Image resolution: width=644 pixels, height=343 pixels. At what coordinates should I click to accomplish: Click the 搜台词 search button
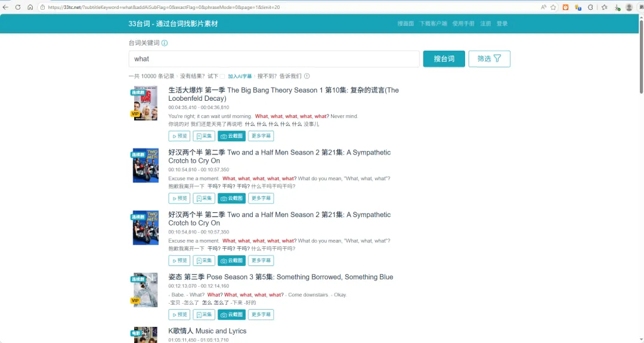pyautogui.click(x=444, y=58)
